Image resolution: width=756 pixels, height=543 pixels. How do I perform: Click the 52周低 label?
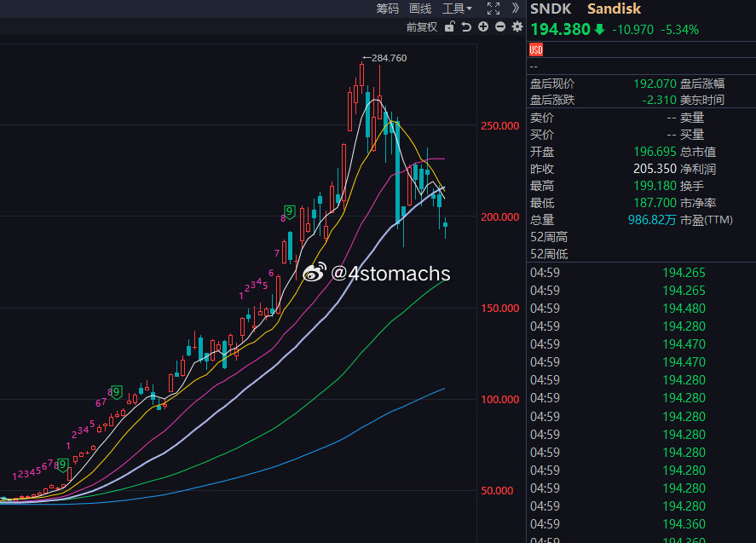coord(549,254)
